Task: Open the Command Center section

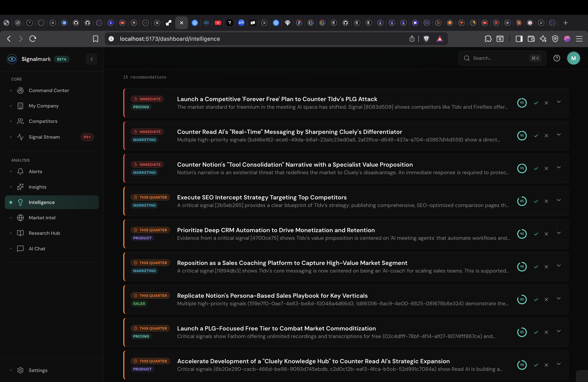Action: tap(49, 90)
